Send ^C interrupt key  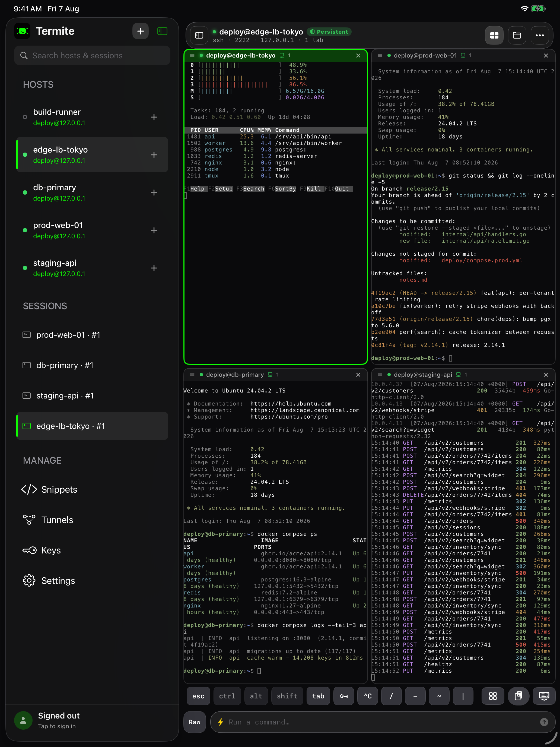[x=368, y=696]
